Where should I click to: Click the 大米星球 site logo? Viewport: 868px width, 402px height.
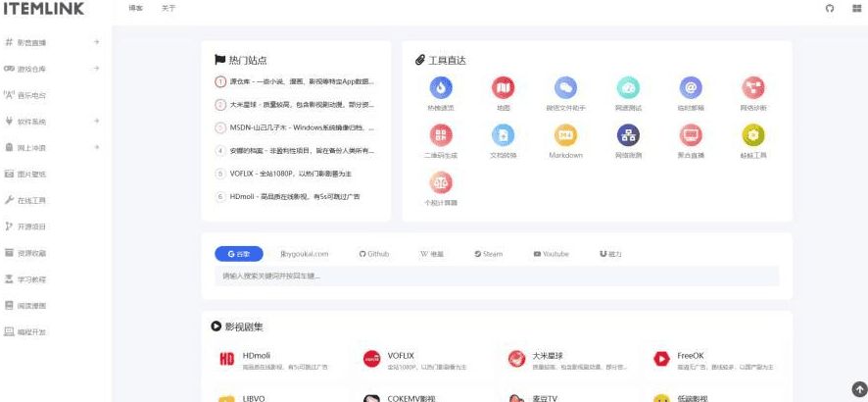(x=516, y=359)
